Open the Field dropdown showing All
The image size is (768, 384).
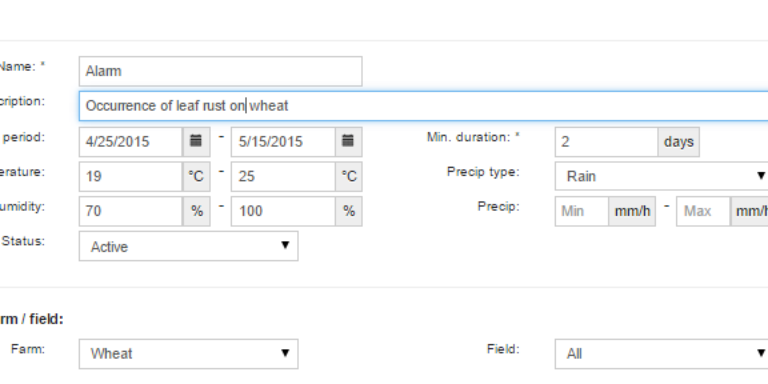tap(661, 354)
